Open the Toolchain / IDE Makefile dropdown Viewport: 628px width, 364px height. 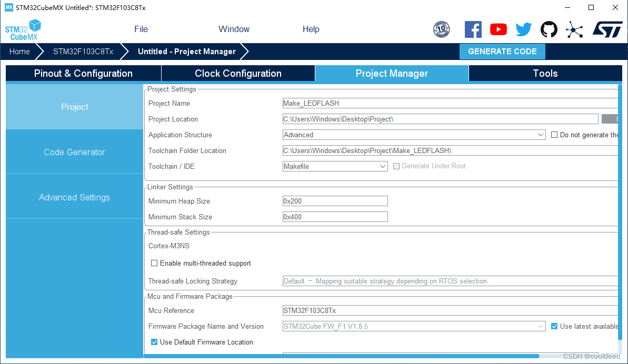[335, 166]
